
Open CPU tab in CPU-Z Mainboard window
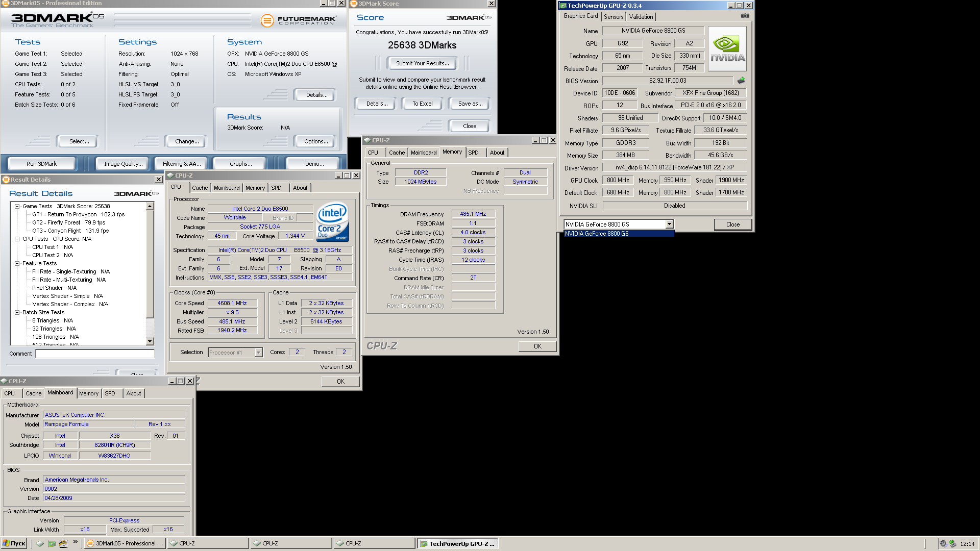10,393
